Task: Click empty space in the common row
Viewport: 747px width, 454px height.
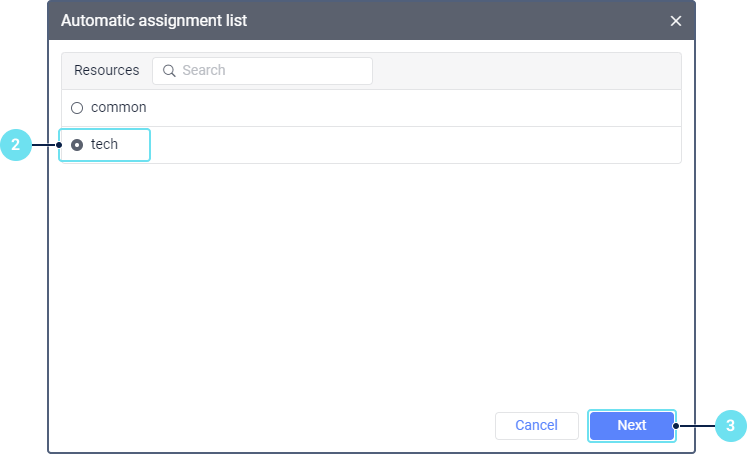Action: click(x=400, y=108)
